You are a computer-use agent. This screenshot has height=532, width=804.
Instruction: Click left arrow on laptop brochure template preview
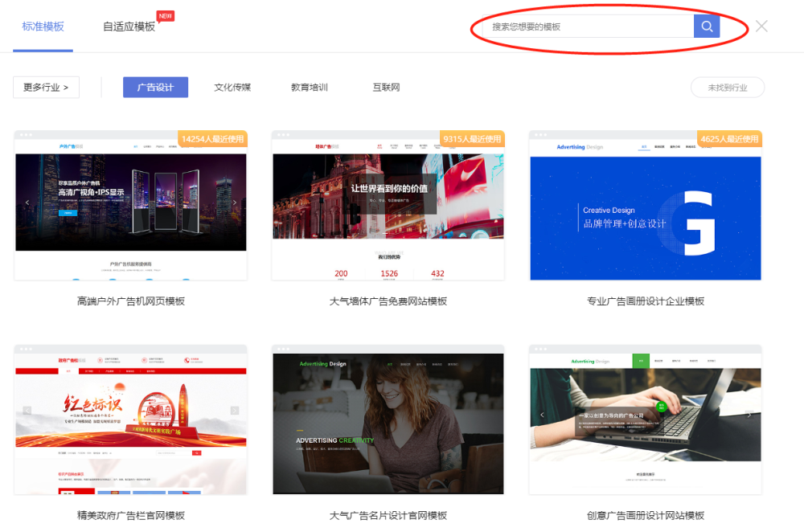point(542,415)
